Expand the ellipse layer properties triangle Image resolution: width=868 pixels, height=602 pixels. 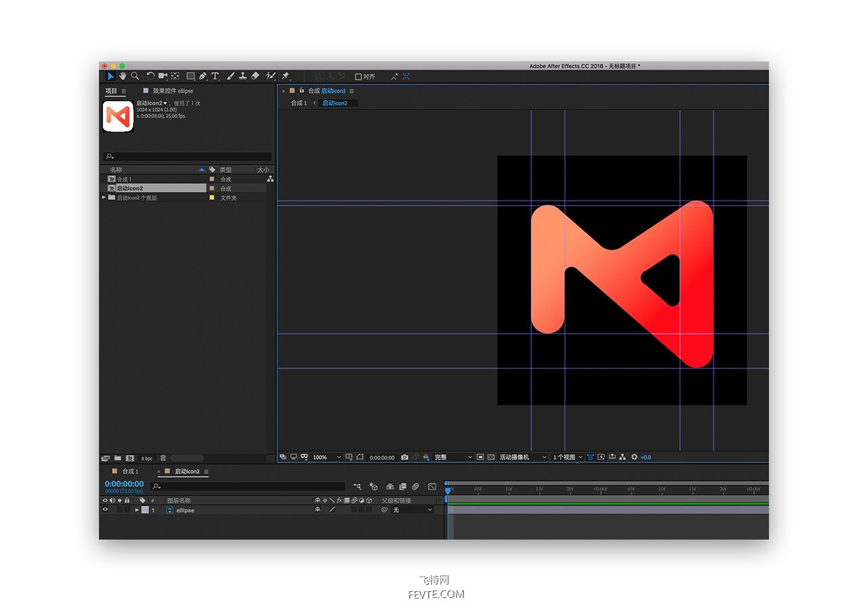click(x=137, y=510)
